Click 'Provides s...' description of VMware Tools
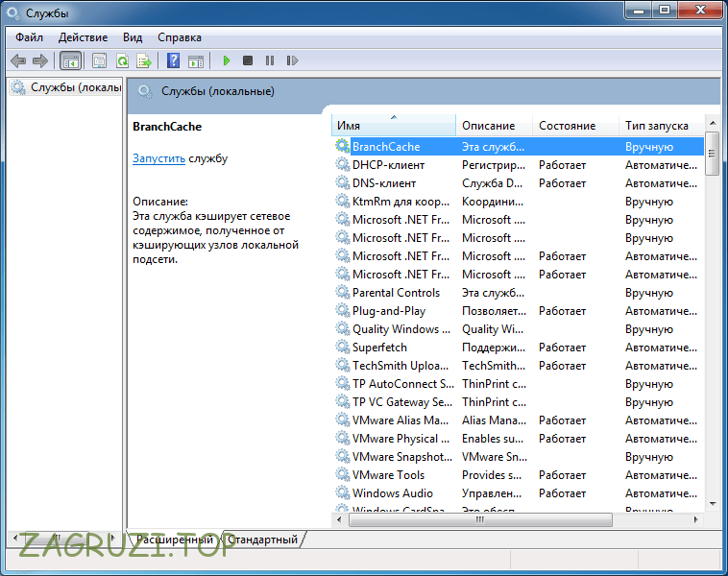The image size is (728, 576). pos(492,475)
